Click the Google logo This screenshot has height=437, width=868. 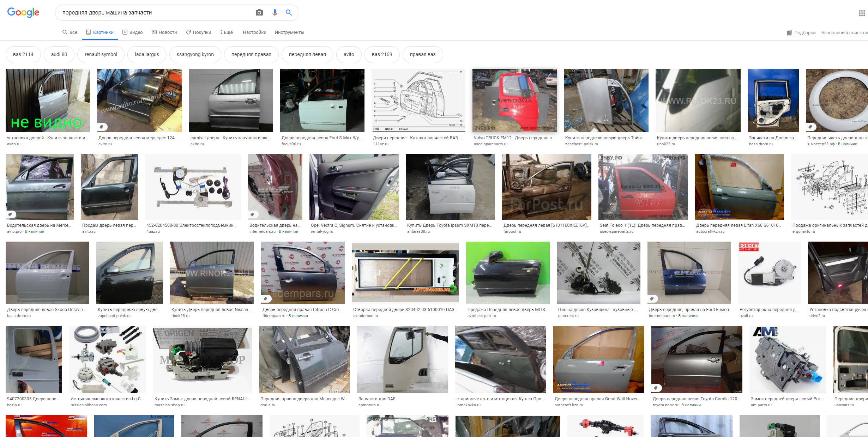click(23, 13)
